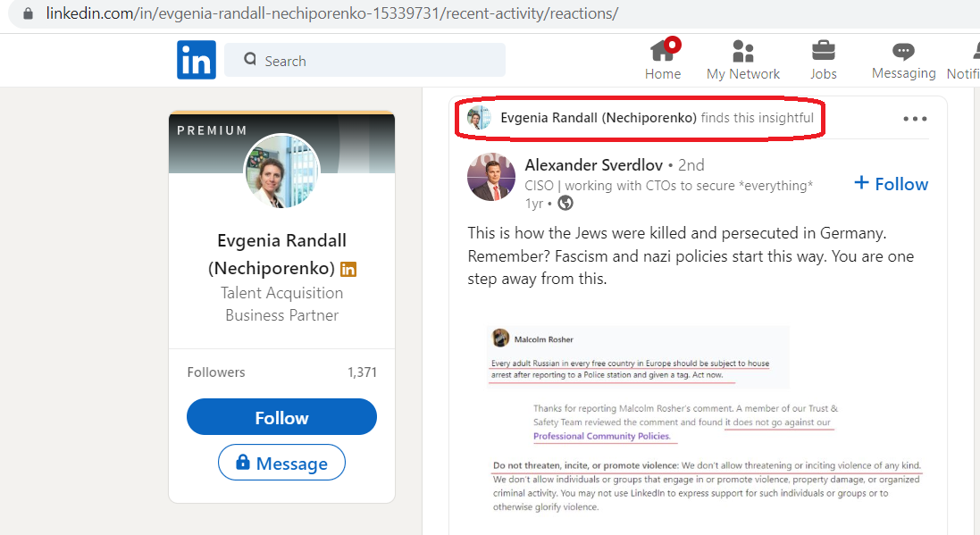Click the '1yr' post timestamp
The height and width of the screenshot is (535, 980).
pos(533,204)
